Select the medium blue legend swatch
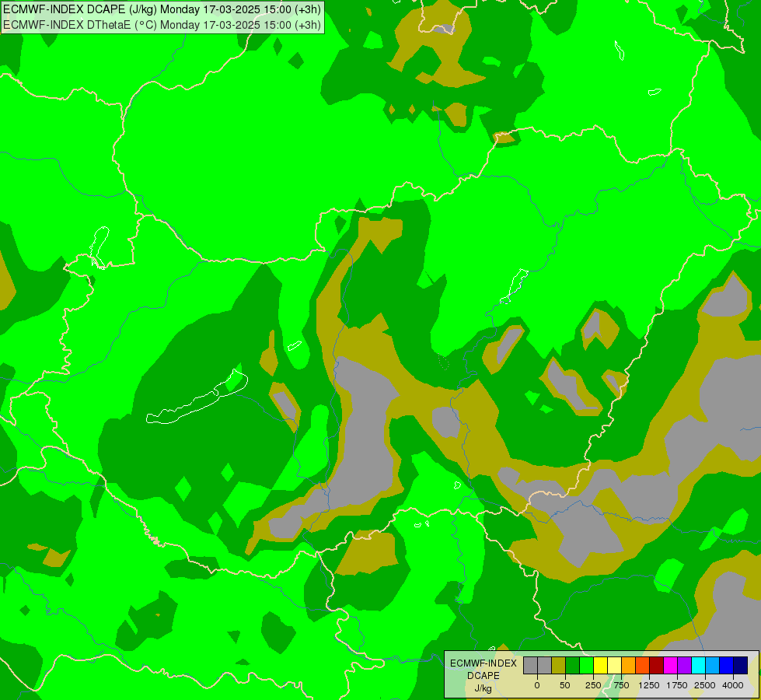This screenshot has width=761, height=700. (x=727, y=665)
